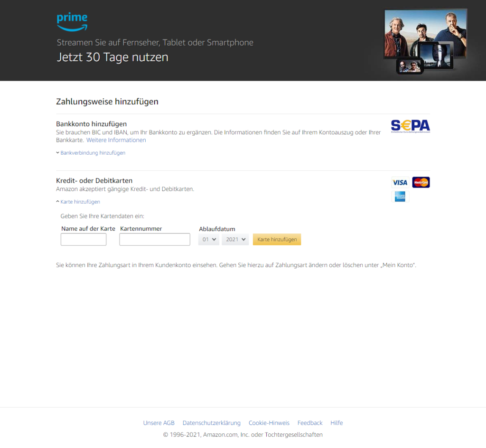Focus the Kartennummer input field
486x448 pixels.
155,240
